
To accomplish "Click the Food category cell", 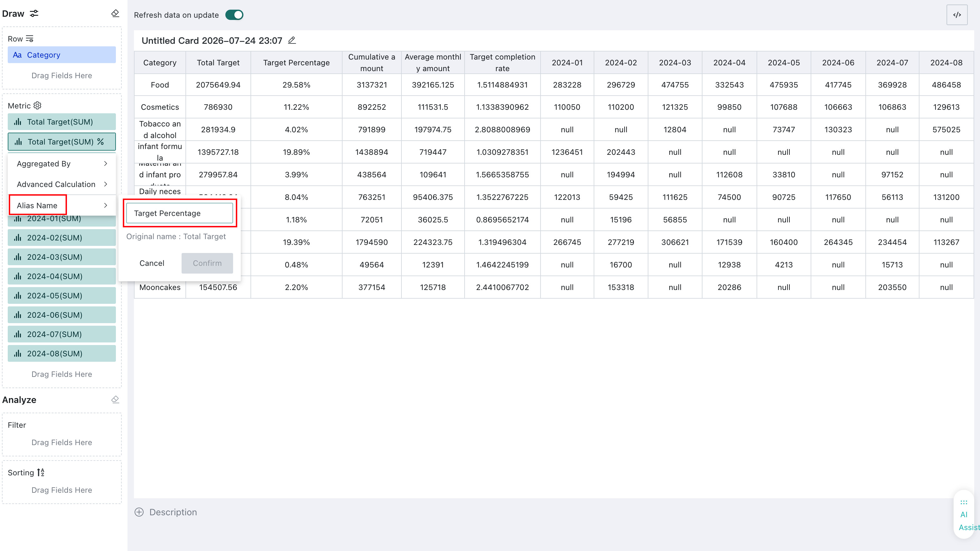I will [160, 85].
